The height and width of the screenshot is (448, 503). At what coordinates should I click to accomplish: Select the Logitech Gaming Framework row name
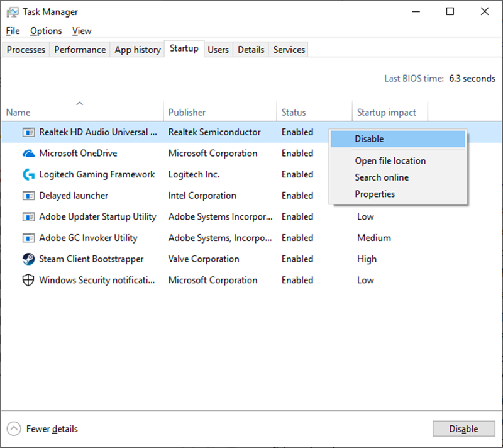pyautogui.click(x=97, y=174)
